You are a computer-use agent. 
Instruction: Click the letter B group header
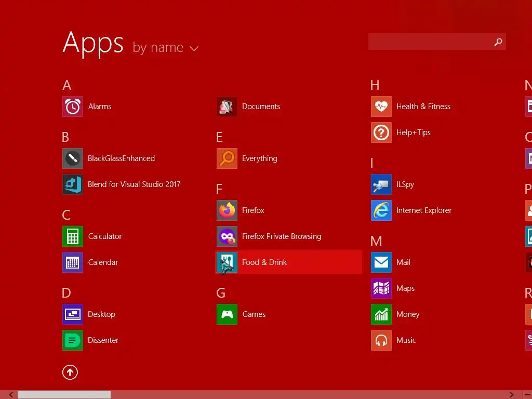(x=66, y=137)
